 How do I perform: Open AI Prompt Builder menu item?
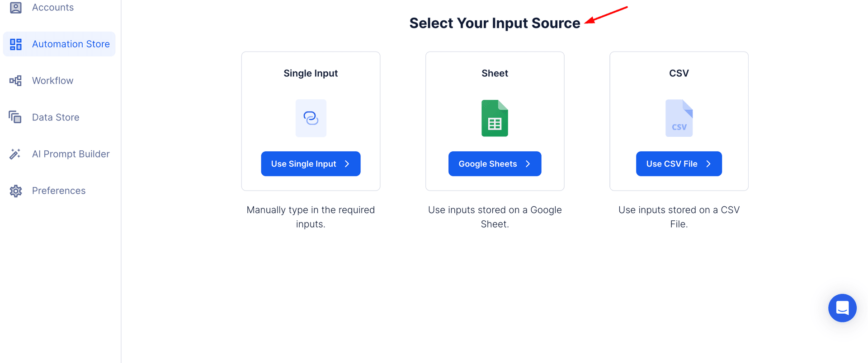click(71, 154)
